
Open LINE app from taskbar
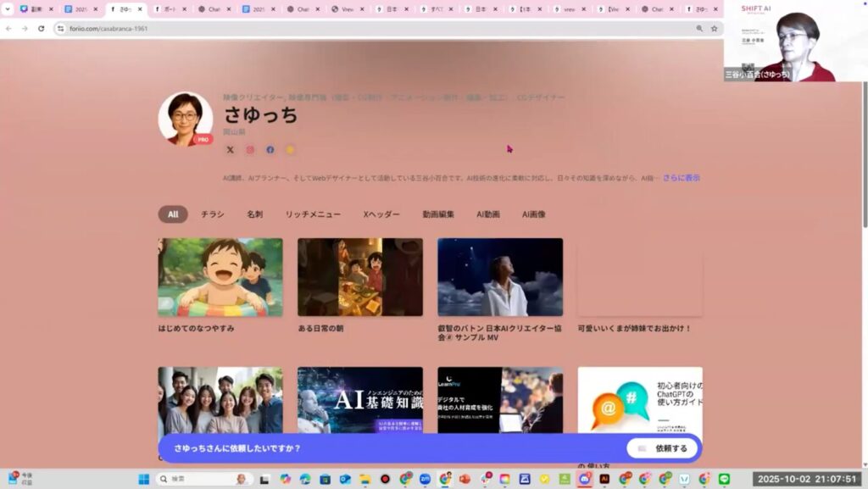[724, 479]
